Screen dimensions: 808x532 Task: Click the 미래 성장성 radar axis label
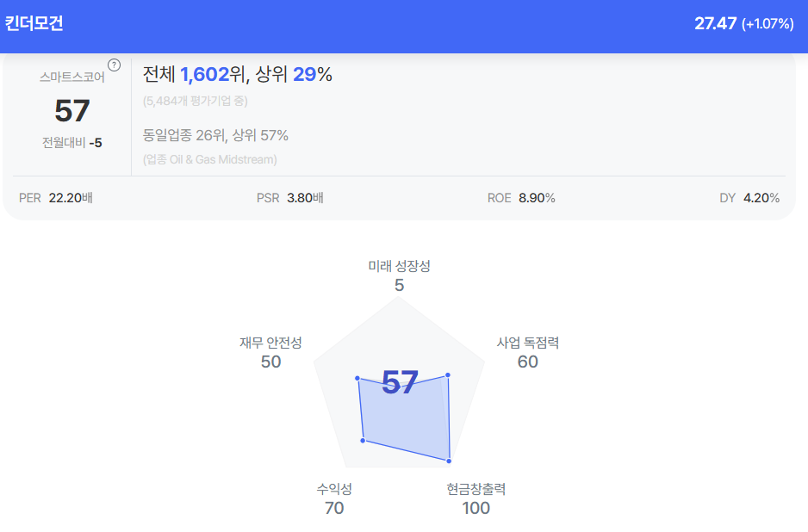coord(399,266)
